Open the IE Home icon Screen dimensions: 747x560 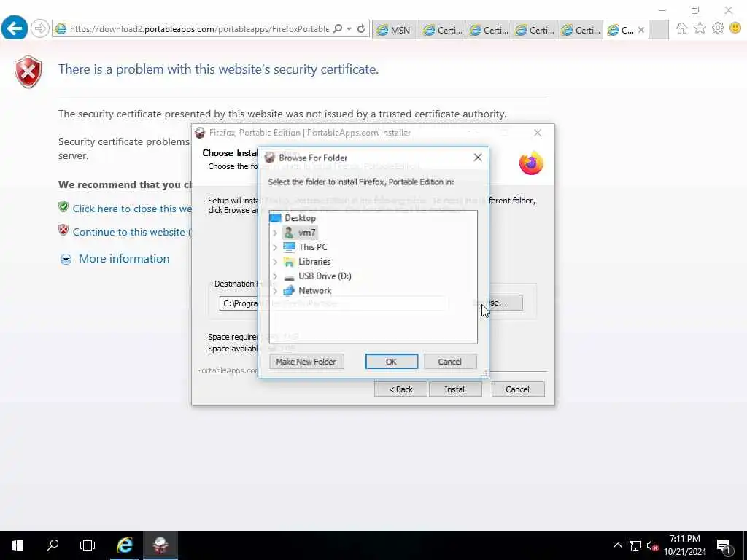point(682,28)
